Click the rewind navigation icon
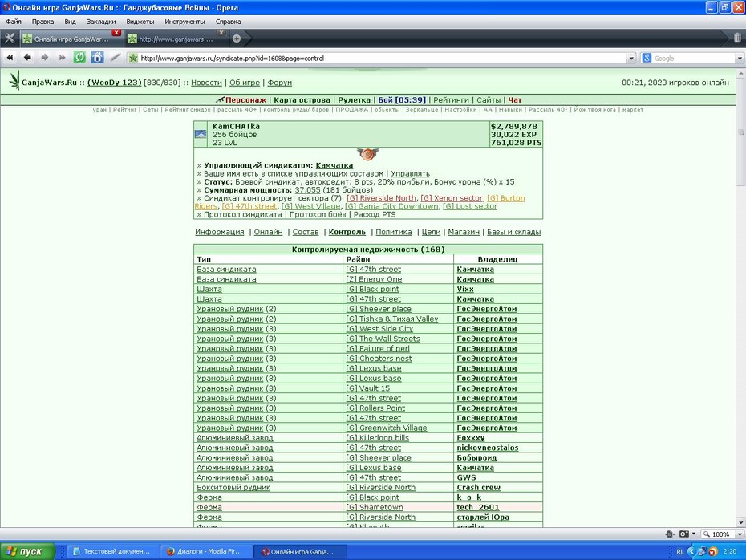746x560 pixels. point(10,58)
